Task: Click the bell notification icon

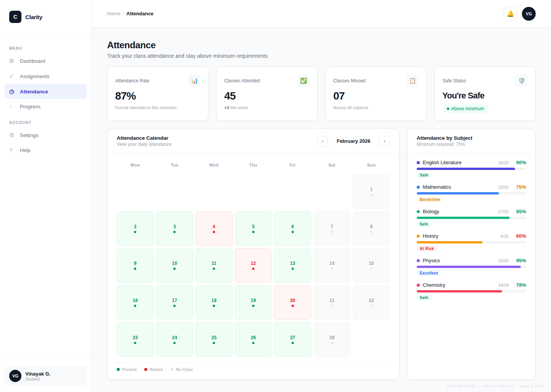Action: (x=510, y=13)
